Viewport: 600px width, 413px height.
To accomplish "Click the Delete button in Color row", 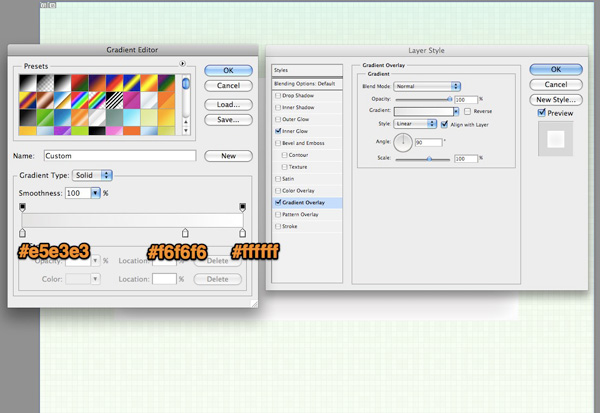I will coord(218,279).
